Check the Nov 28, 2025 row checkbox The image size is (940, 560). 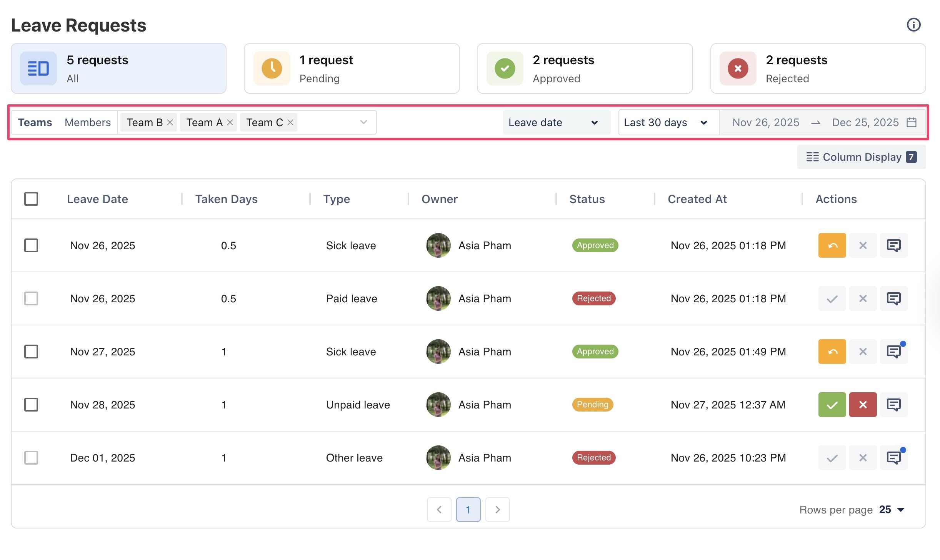pyautogui.click(x=31, y=405)
